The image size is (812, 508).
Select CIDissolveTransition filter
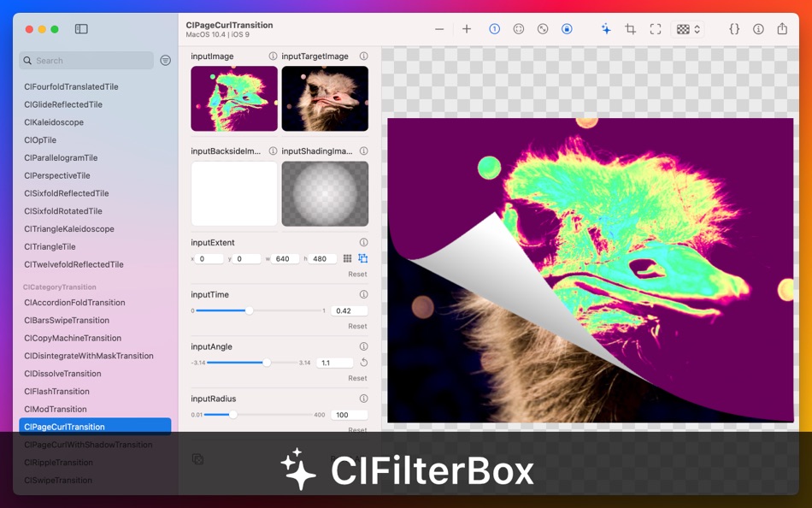[x=62, y=373]
